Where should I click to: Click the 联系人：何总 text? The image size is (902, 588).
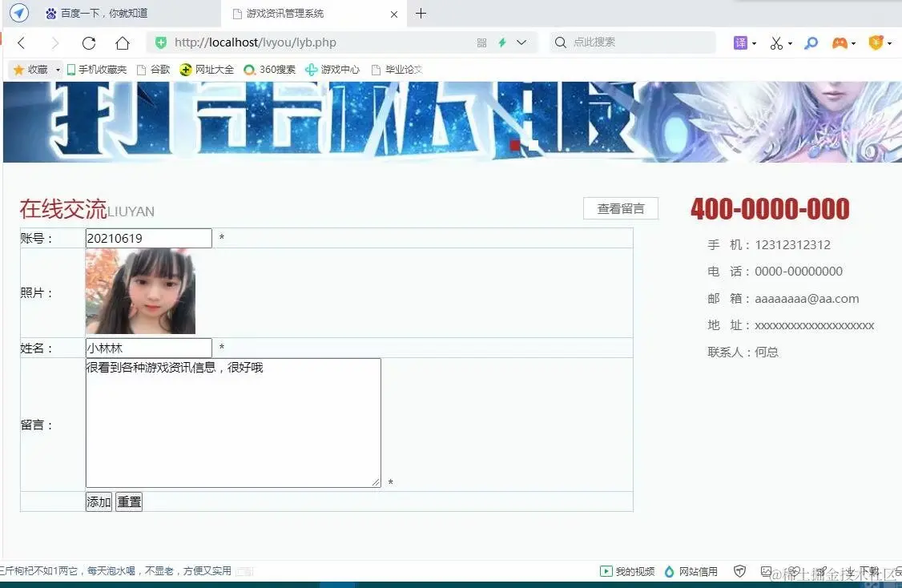coord(743,352)
